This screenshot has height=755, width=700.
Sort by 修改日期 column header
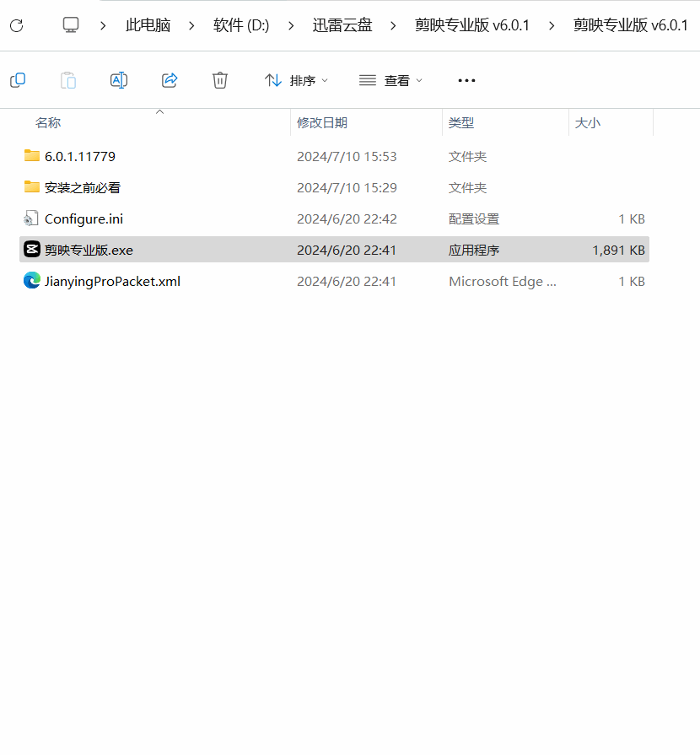click(322, 123)
